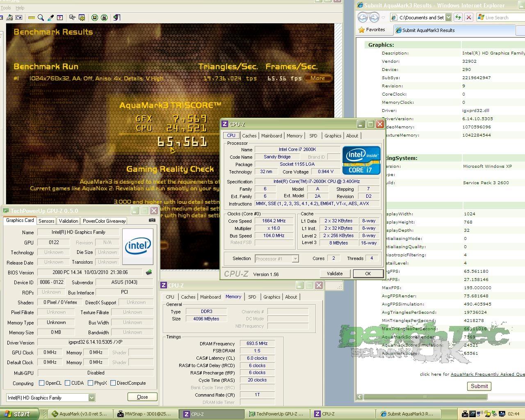
Task: Click the BIOS save chip icon in GPU-Z
Action: (148, 272)
